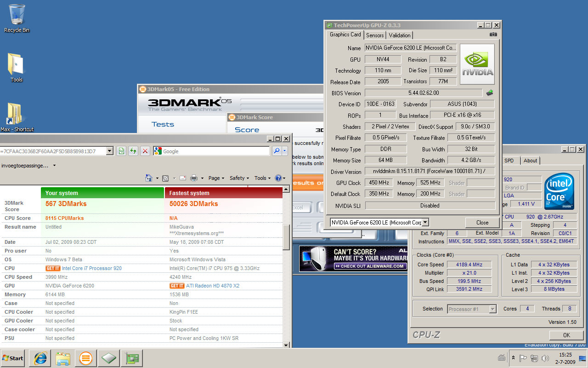This screenshot has height=368, width=588.
Task: Click the Intel Core i7 Processor 920 link
Action: point(92,268)
